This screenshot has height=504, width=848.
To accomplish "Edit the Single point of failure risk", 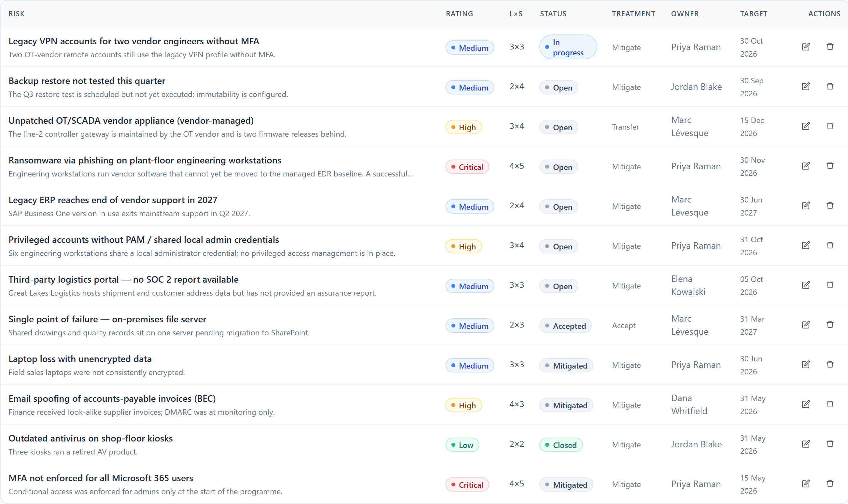I will tap(806, 325).
